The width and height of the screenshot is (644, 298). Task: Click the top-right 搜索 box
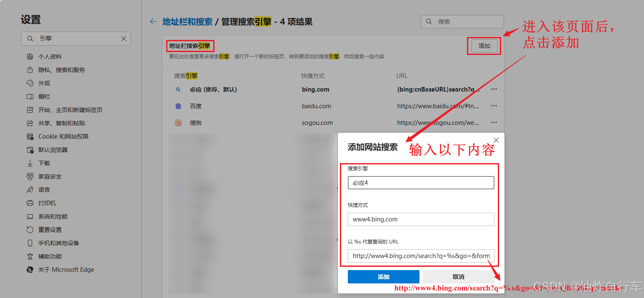[462, 22]
